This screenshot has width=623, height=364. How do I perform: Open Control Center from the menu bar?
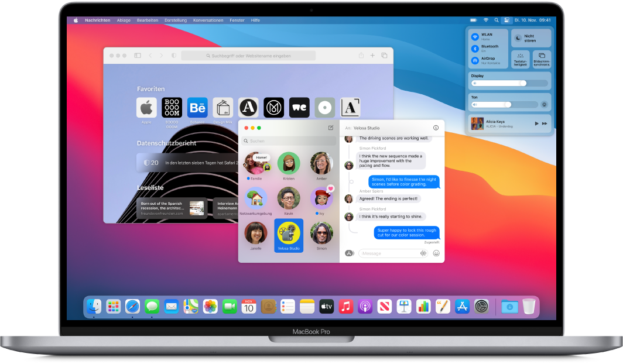click(x=507, y=19)
